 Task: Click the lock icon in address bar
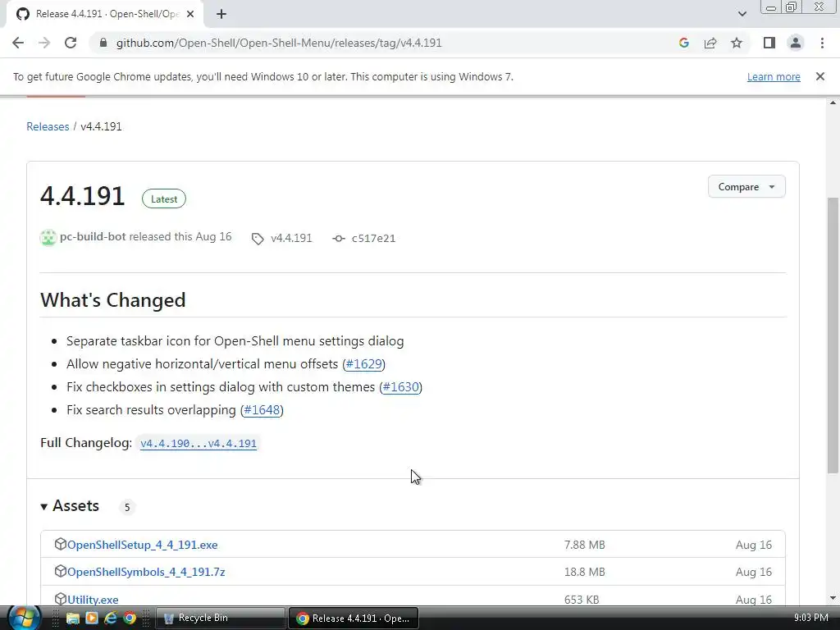tap(103, 43)
